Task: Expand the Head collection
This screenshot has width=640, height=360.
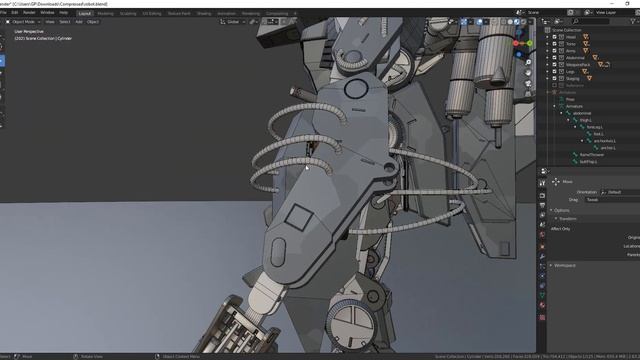Action: (548, 37)
